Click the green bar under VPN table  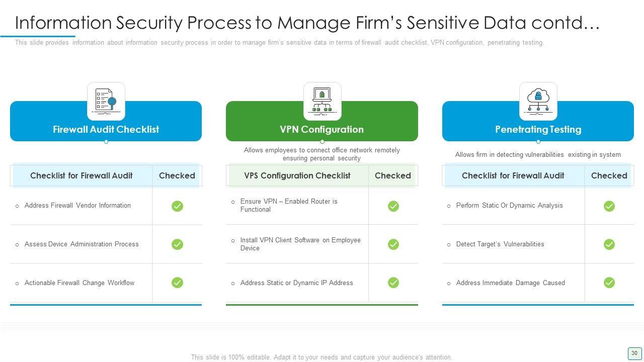[x=322, y=305]
